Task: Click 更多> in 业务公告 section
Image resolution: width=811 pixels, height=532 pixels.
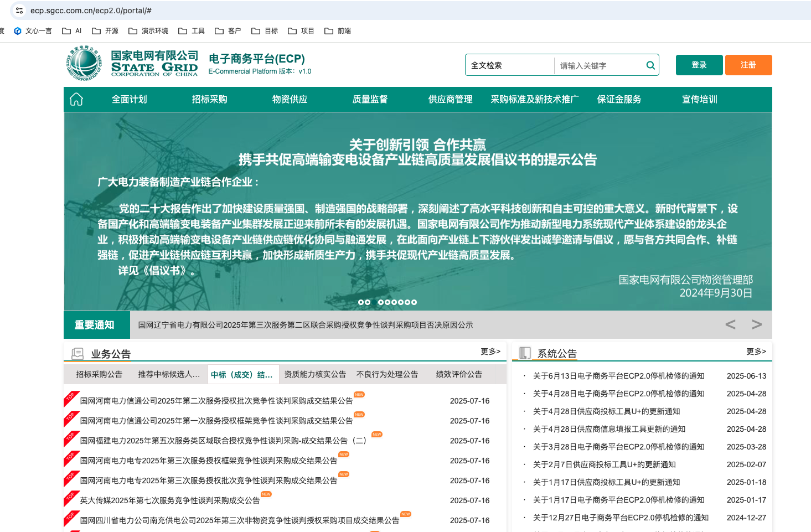Action: click(490, 352)
